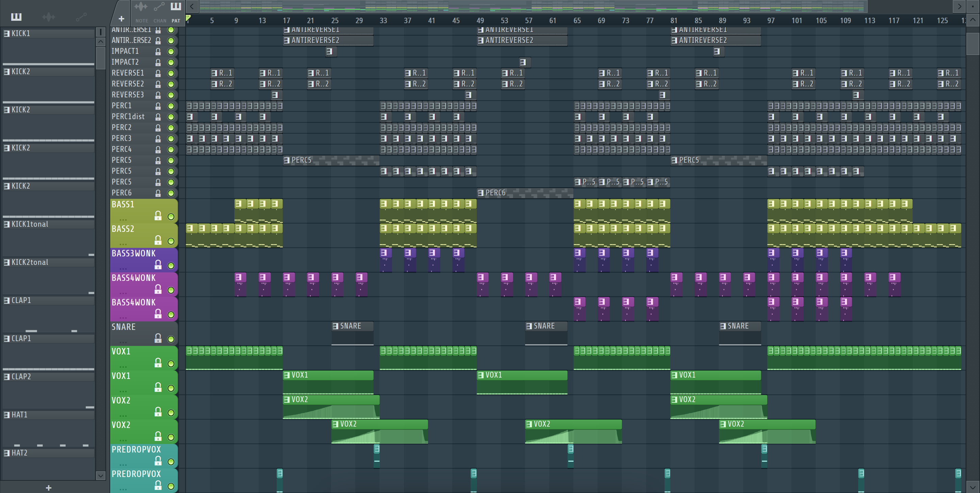The height and width of the screenshot is (493, 980).
Task: Click the left arrow of the timeline overview bar
Action: click(x=192, y=6)
